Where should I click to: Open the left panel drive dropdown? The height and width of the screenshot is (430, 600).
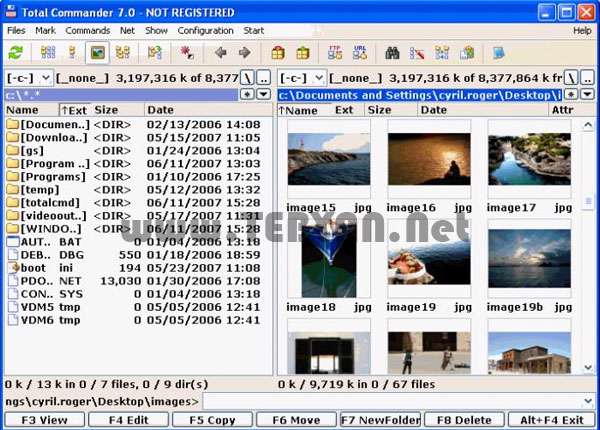click(x=28, y=77)
